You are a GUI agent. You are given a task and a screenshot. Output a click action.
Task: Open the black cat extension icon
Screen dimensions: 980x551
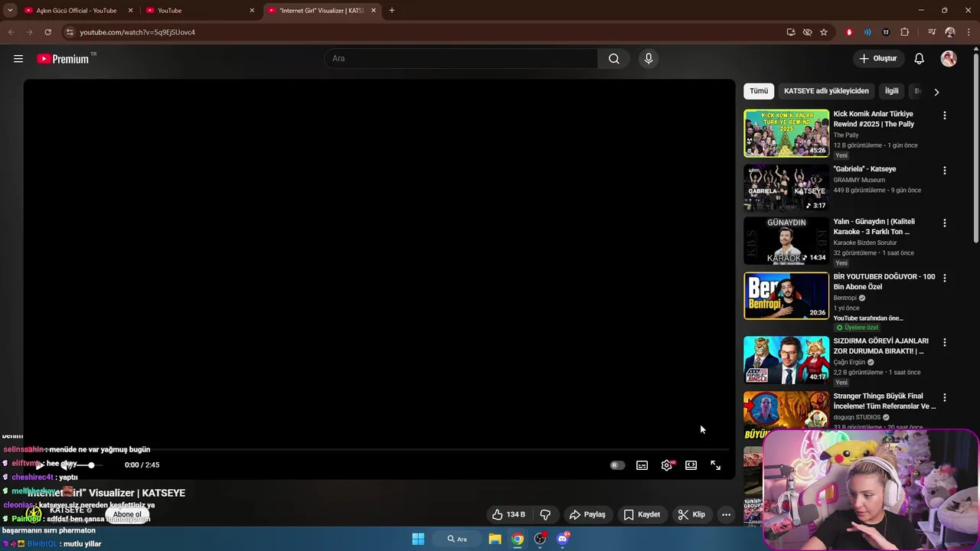pyautogui.click(x=886, y=32)
